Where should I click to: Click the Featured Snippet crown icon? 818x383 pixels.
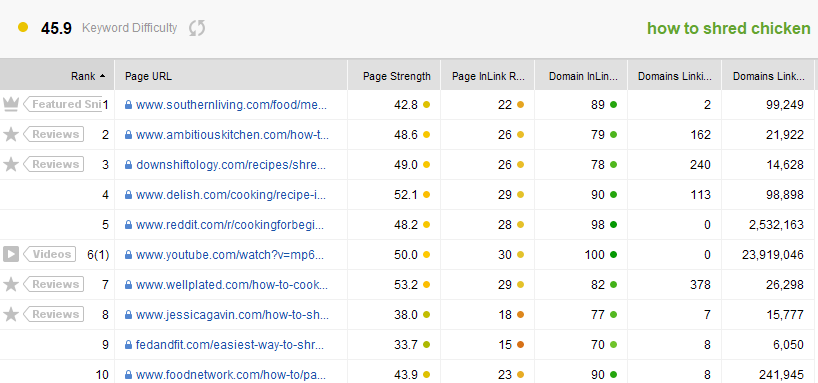(10, 104)
